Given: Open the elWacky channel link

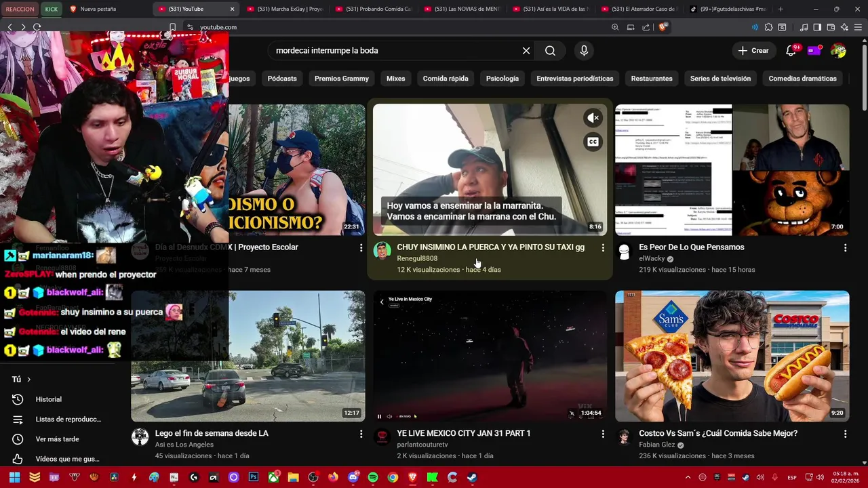Looking at the screenshot, I should tap(652, 258).
